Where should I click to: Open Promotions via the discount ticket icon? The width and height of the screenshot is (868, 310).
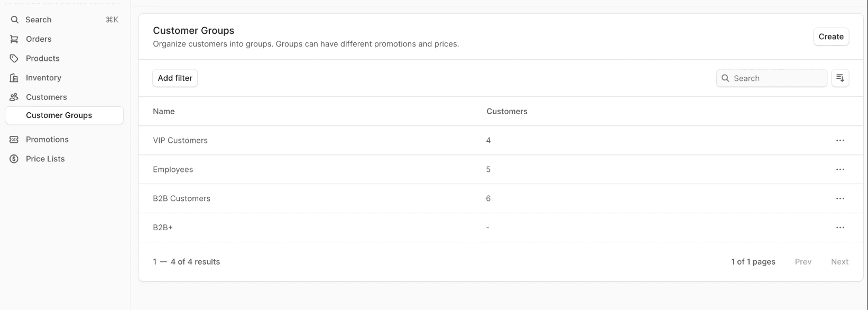[14, 139]
